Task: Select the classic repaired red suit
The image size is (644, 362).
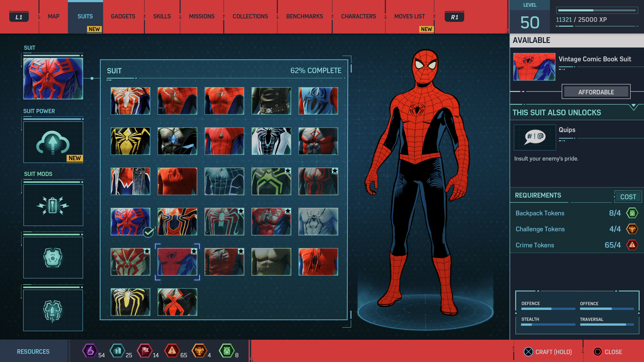Action: [224, 101]
